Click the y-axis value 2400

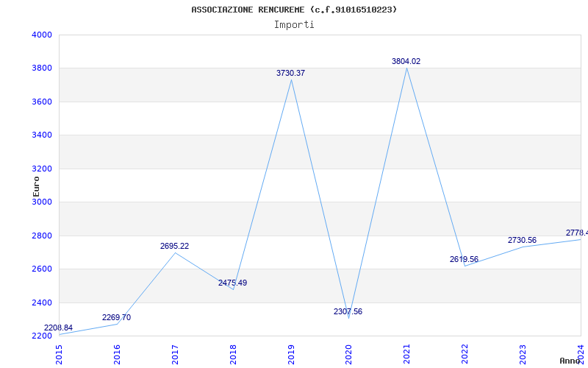[x=42, y=302]
